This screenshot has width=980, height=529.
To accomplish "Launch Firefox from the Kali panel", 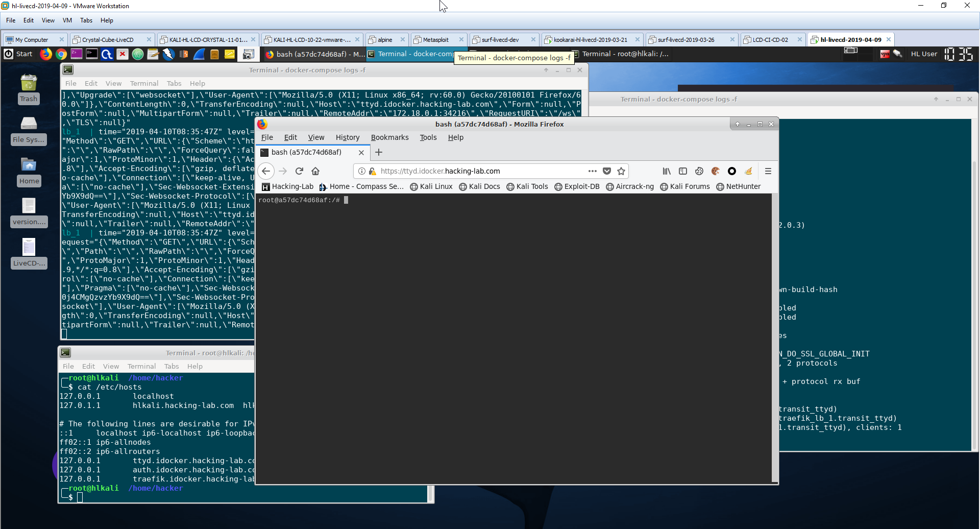I will 46,54.
